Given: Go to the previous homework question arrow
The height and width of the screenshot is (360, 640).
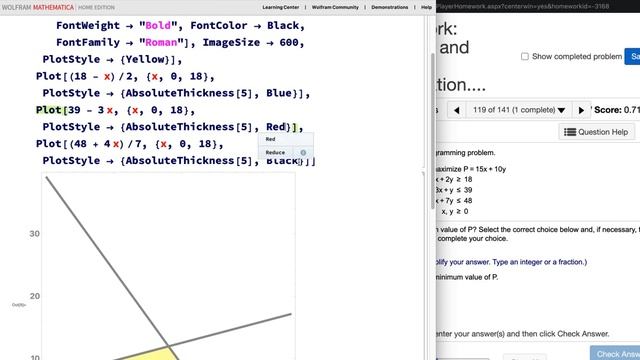Looking at the screenshot, I should (x=456, y=110).
